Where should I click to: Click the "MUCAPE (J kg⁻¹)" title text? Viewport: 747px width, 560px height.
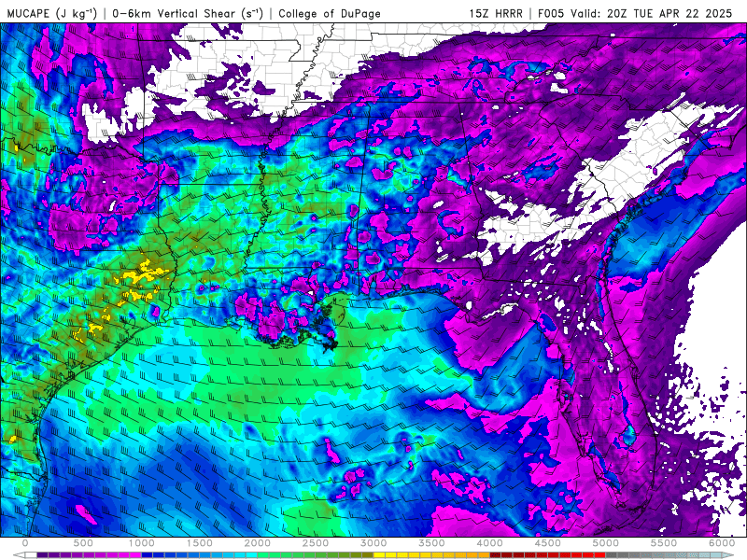[52, 13]
